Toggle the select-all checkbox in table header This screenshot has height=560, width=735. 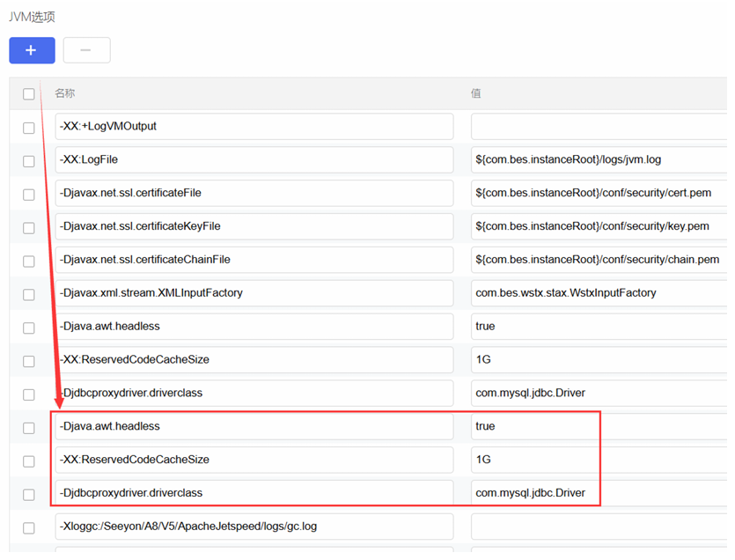tap(29, 94)
